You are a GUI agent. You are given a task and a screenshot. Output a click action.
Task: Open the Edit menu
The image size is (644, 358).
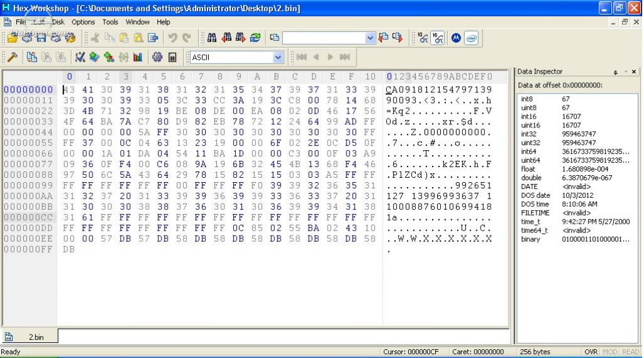pos(39,22)
